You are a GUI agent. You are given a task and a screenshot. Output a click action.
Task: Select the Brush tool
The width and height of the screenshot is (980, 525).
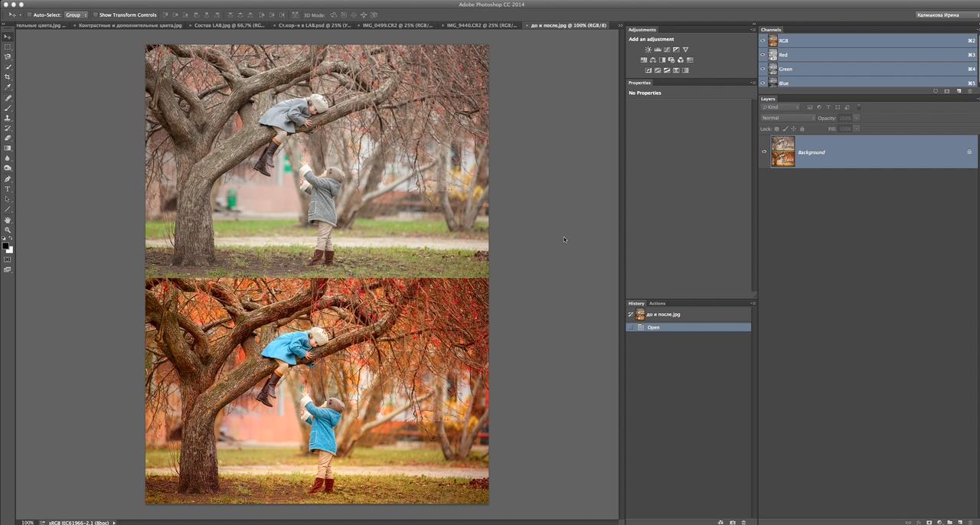[x=8, y=108]
